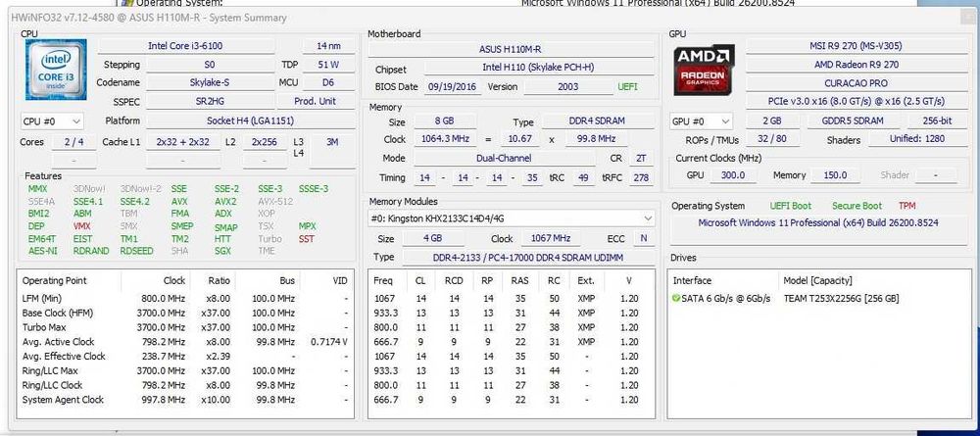Click the Intel Core i3-6100 name field
The height and width of the screenshot is (436, 980).
pos(185,46)
